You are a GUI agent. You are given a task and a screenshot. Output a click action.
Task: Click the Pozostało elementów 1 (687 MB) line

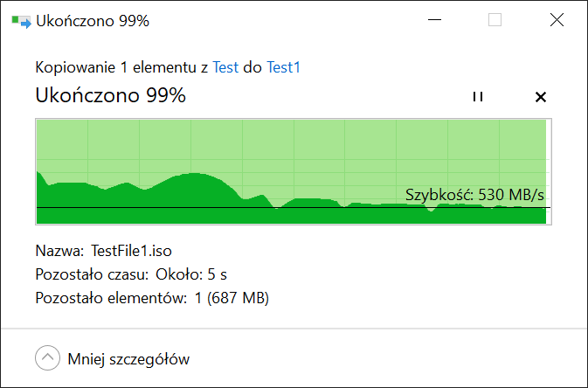coord(152,298)
